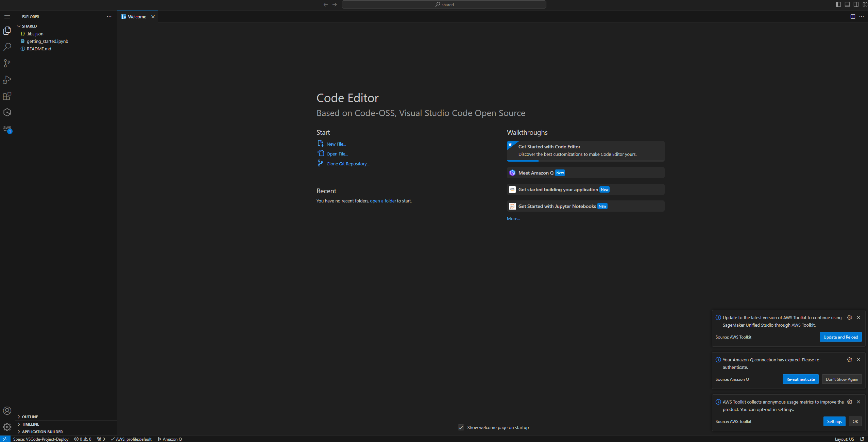Open Explorer Views and More Actions ellipsis
The width and height of the screenshot is (868, 442).
[x=109, y=17]
